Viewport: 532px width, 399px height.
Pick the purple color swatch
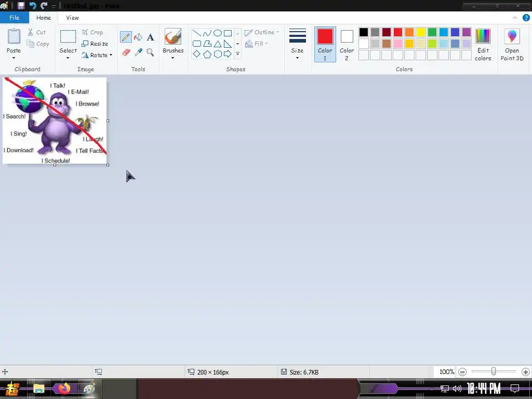pyautogui.click(x=467, y=32)
